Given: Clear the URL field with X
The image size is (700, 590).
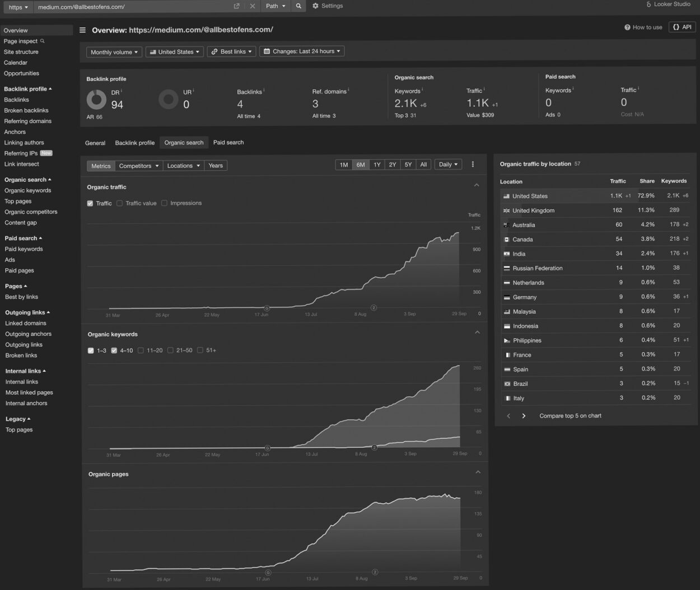Looking at the screenshot, I should point(253,6).
